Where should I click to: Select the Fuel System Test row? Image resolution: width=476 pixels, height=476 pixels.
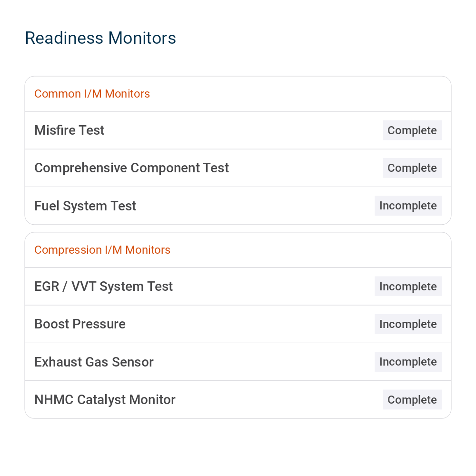coord(238,206)
